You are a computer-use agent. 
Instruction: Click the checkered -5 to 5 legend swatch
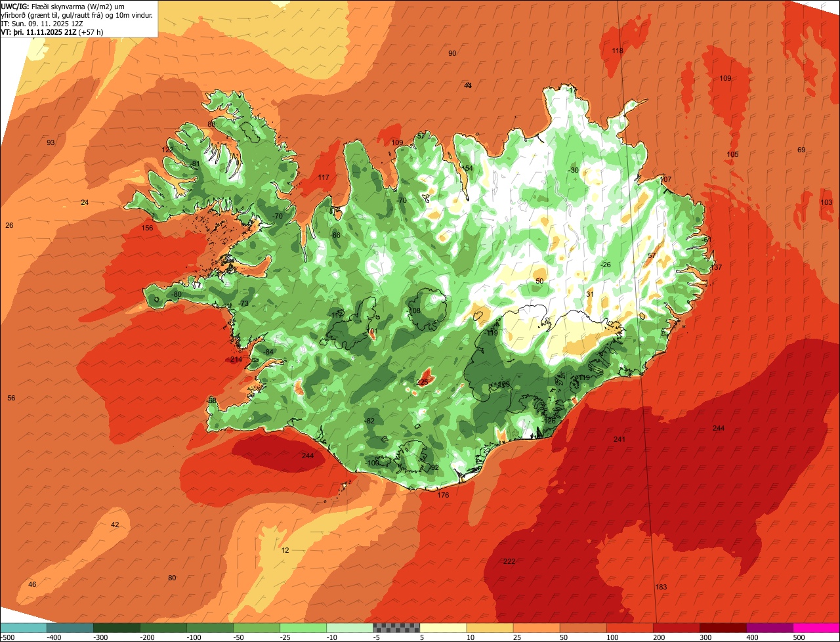click(396, 628)
